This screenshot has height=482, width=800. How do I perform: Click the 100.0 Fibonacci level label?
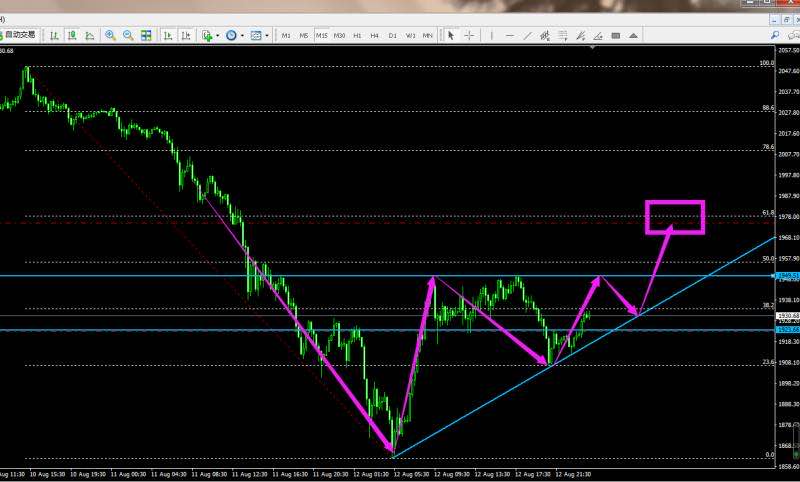coord(767,63)
